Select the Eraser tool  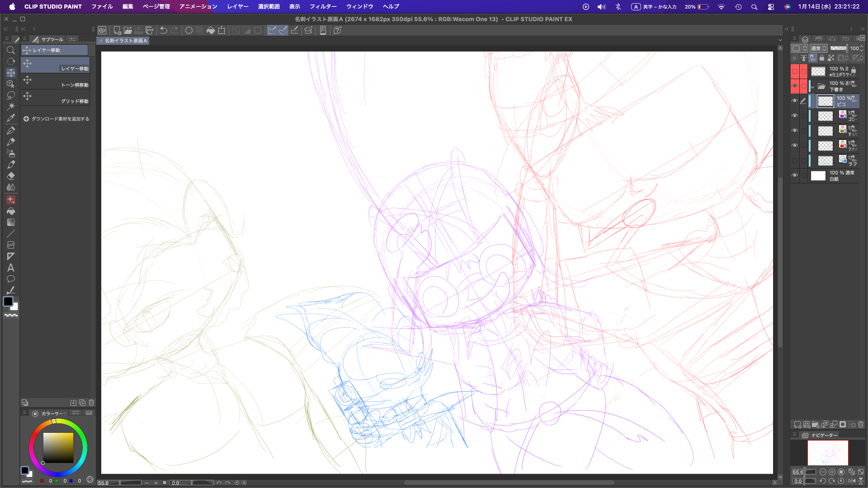point(11,176)
